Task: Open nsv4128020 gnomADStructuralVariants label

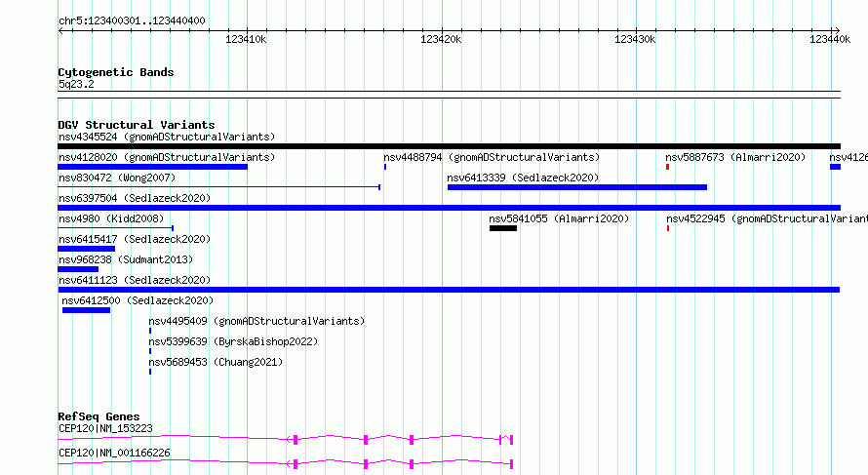Action: [x=167, y=157]
